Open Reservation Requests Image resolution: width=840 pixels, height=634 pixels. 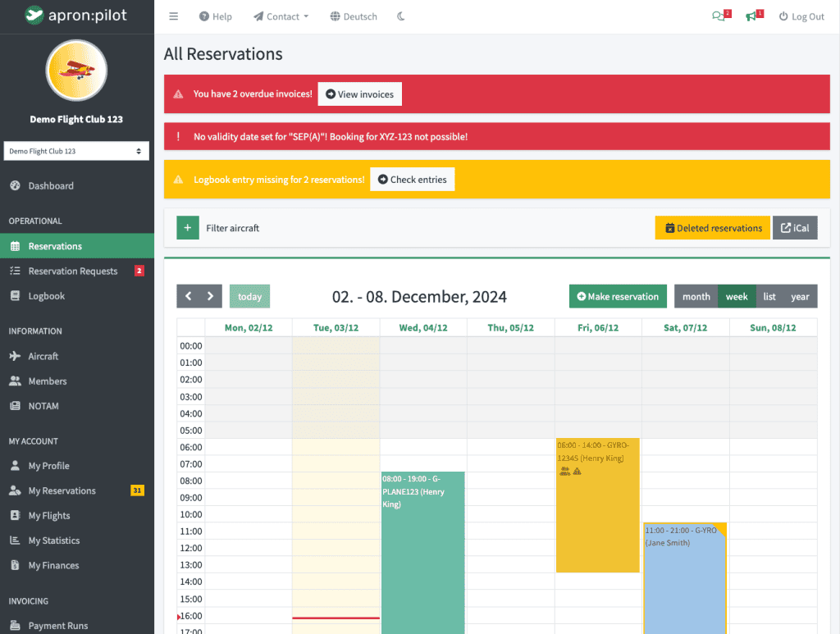click(77, 271)
